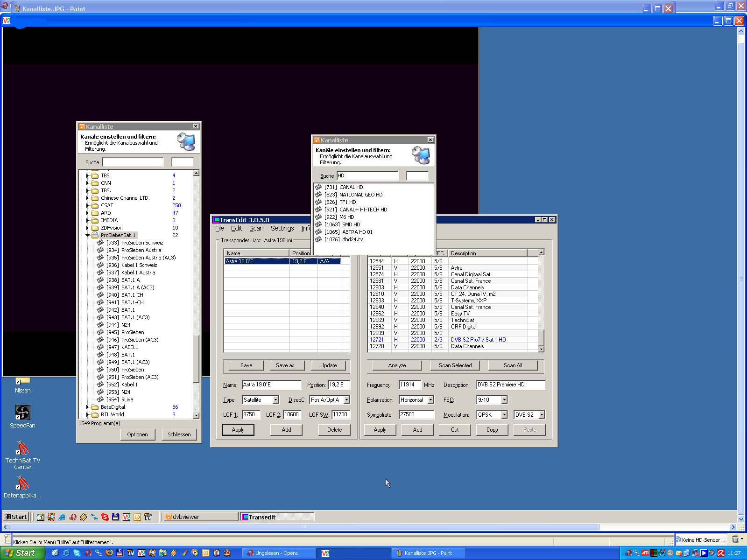Click the system clock showing 11:27
This screenshot has width=747, height=560.
click(x=734, y=553)
